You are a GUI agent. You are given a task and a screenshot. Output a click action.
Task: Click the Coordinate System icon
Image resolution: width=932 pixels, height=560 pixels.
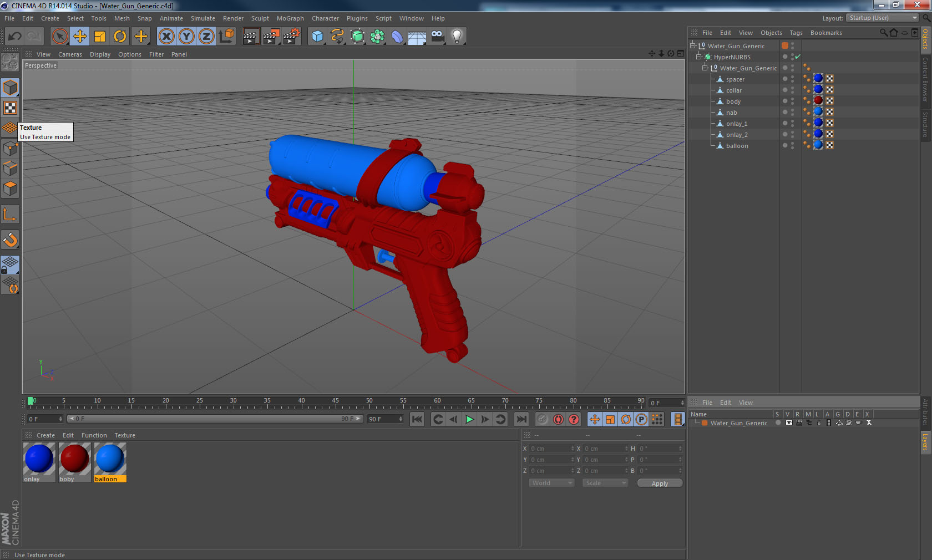pyautogui.click(x=226, y=37)
